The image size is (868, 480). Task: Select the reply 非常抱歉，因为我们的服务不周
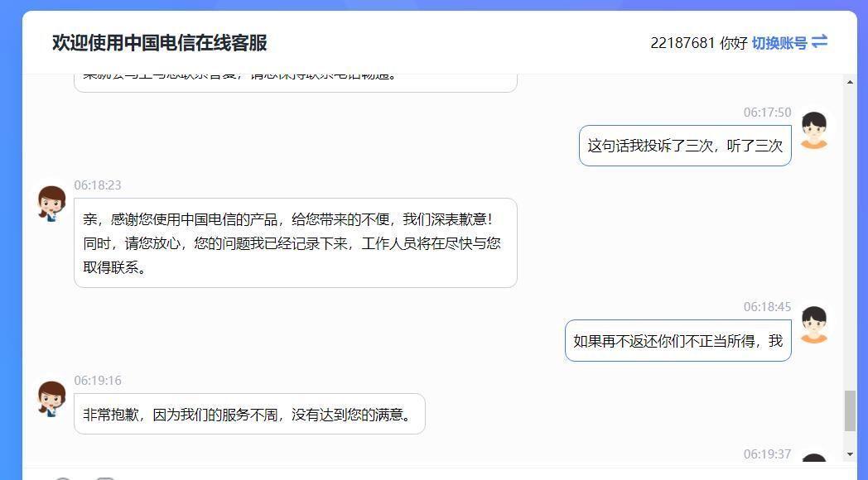pyautogui.click(x=249, y=414)
